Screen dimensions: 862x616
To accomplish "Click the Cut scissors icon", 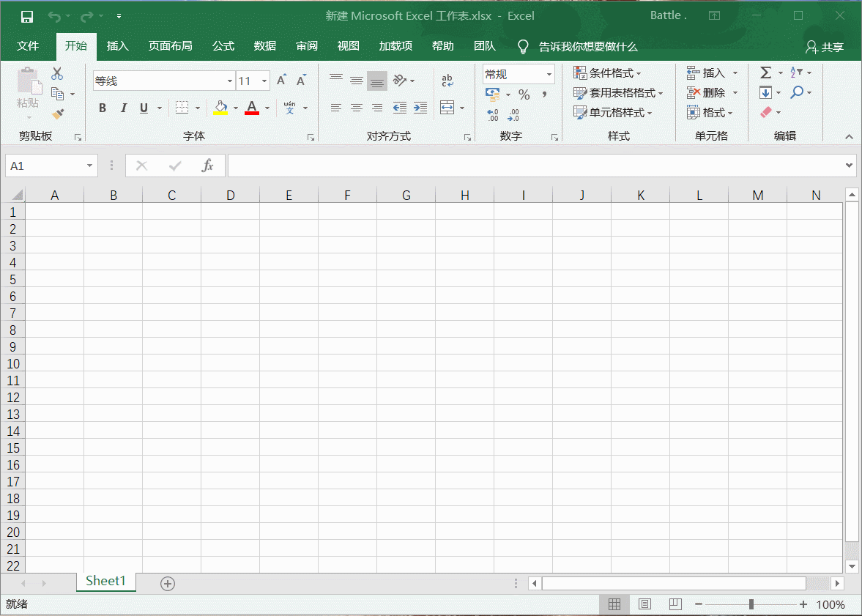I will 57,73.
